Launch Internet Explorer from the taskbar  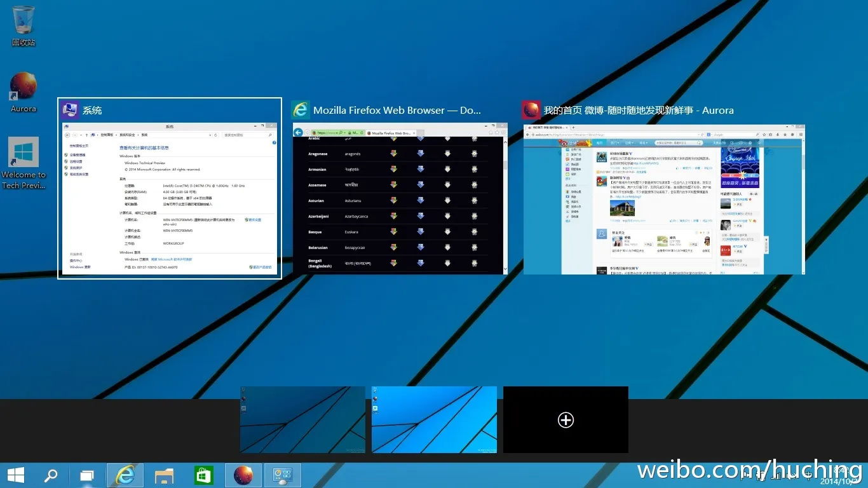(126, 475)
